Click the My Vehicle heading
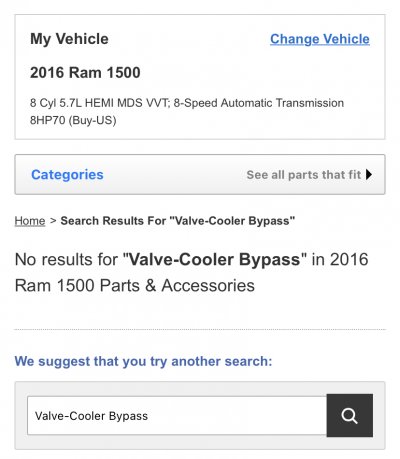The image size is (400, 459). click(x=69, y=39)
